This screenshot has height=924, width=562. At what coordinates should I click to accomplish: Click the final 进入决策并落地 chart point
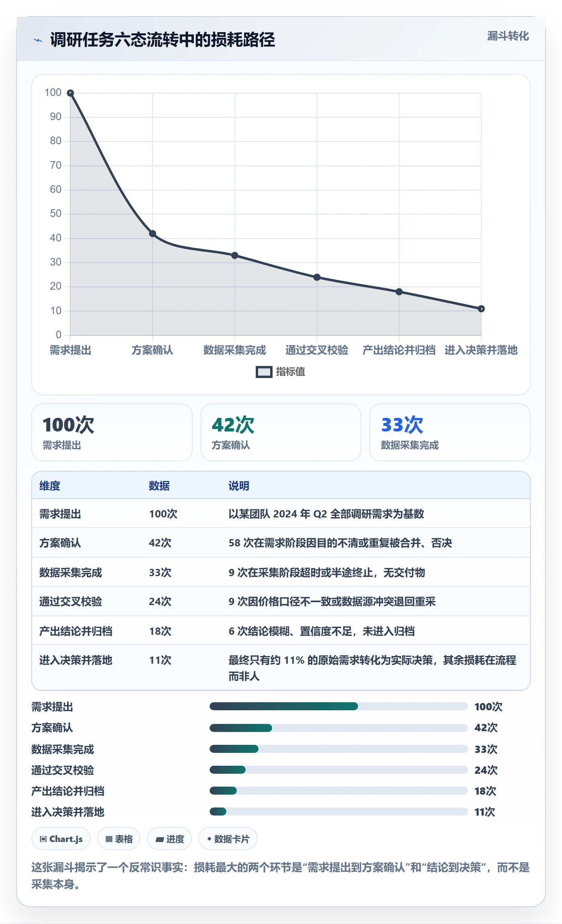pyautogui.click(x=481, y=309)
